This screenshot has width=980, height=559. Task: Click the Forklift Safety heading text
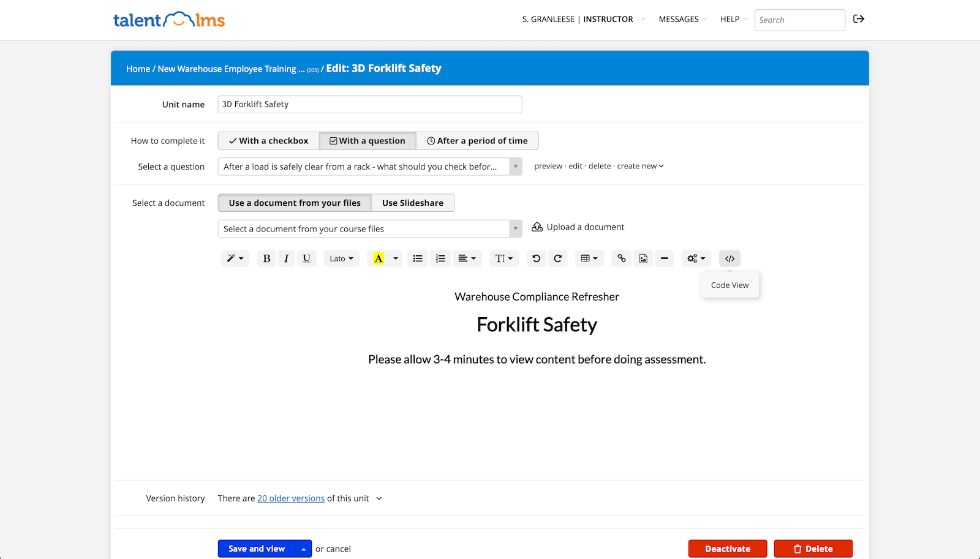537,325
